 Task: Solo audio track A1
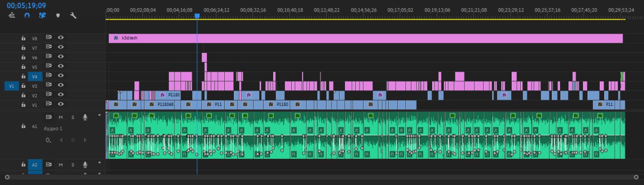point(72,117)
